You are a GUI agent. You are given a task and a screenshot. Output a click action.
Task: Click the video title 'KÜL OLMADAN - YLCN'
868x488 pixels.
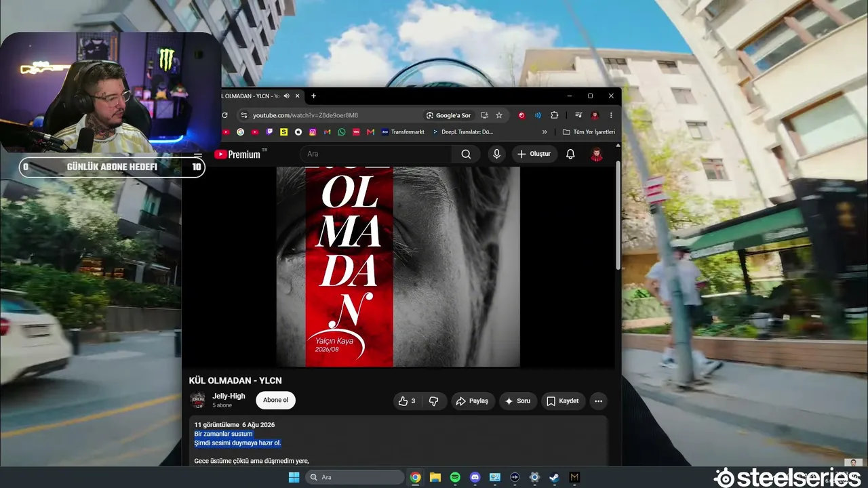coord(235,381)
